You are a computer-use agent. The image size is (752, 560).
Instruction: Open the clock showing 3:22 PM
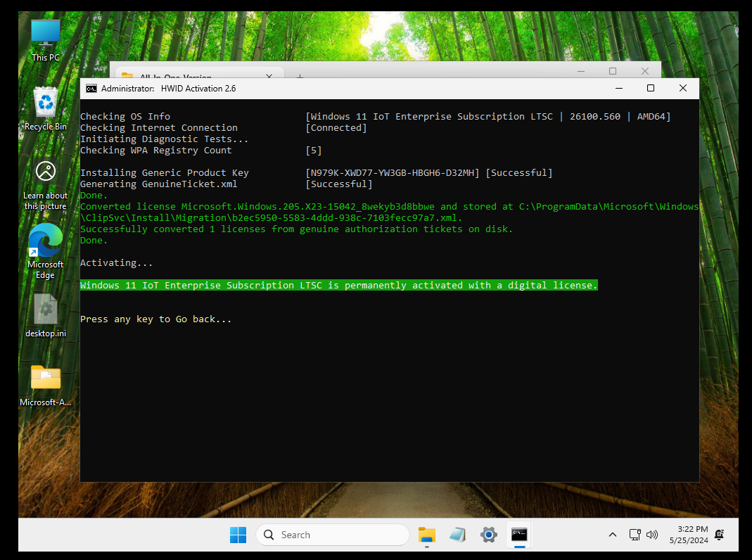[689, 535]
